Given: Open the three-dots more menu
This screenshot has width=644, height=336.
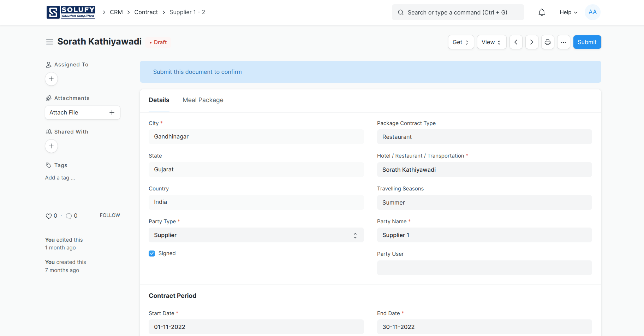Looking at the screenshot, I should [x=563, y=42].
